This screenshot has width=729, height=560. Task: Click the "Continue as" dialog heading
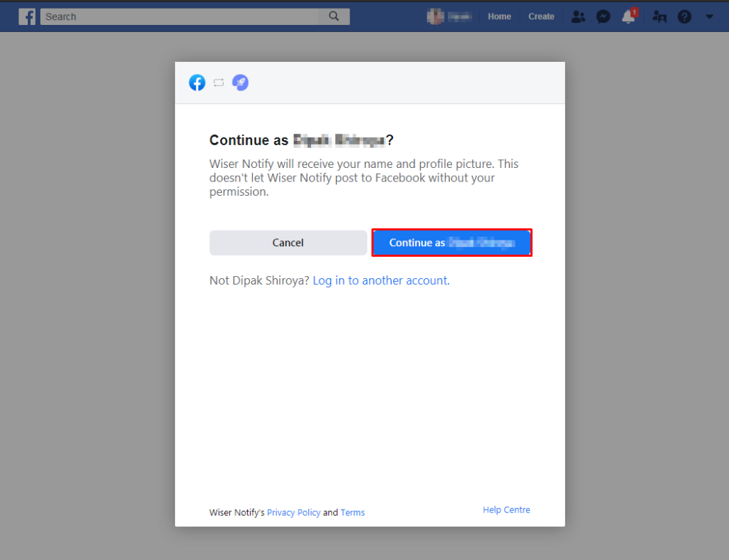pos(301,140)
